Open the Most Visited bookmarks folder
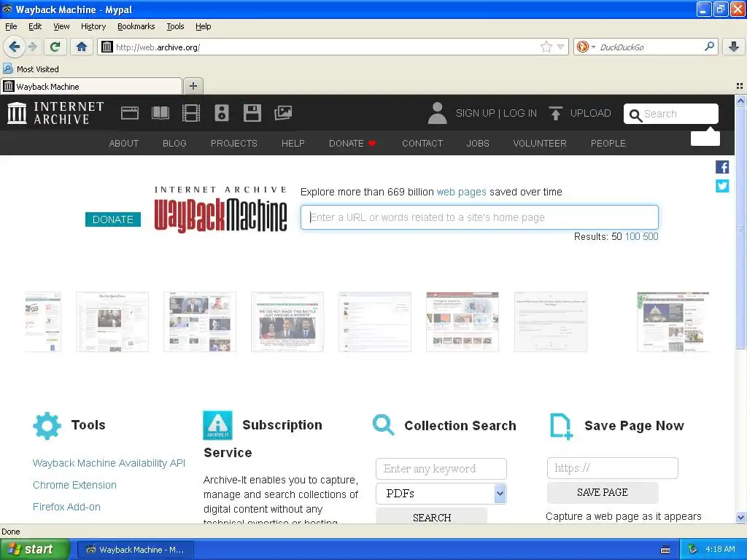The height and width of the screenshot is (560, 747). (31, 69)
